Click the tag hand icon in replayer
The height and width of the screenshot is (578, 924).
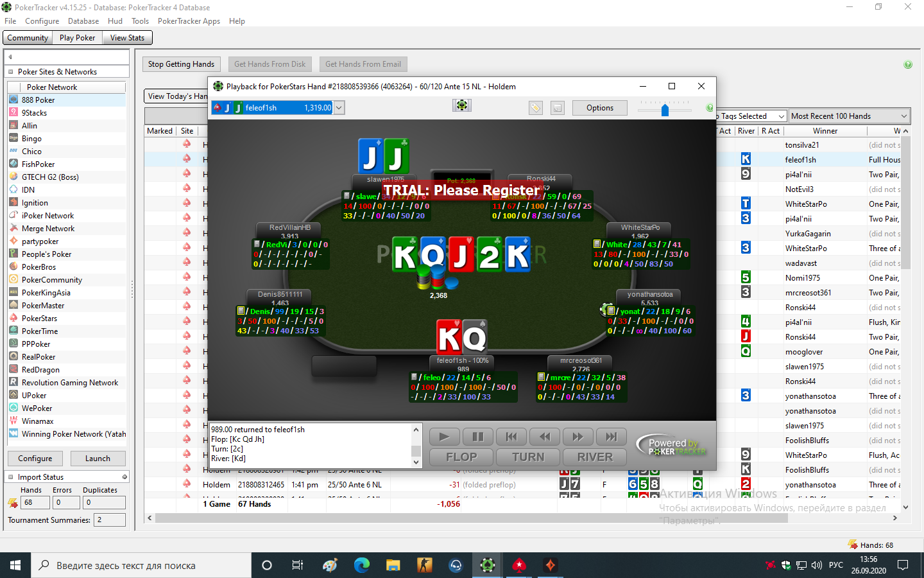pos(535,108)
